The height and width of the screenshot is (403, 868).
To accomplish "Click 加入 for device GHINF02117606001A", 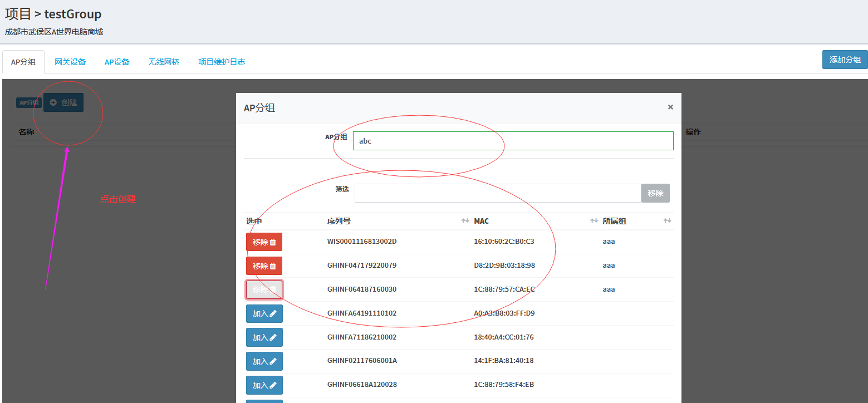I will coord(264,361).
